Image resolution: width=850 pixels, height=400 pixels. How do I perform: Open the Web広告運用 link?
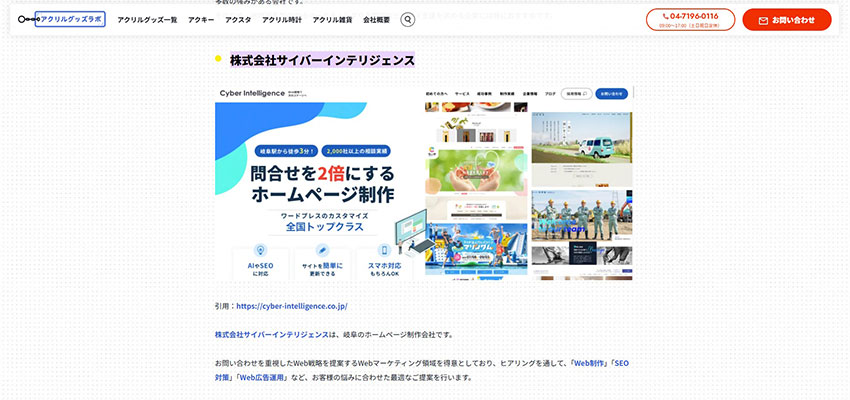pyautogui.click(x=263, y=377)
